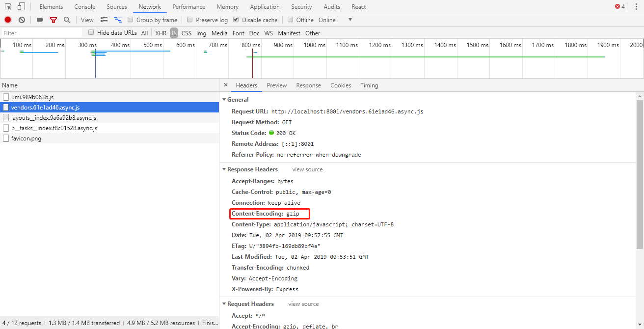View source of Response Headers

(x=307, y=169)
